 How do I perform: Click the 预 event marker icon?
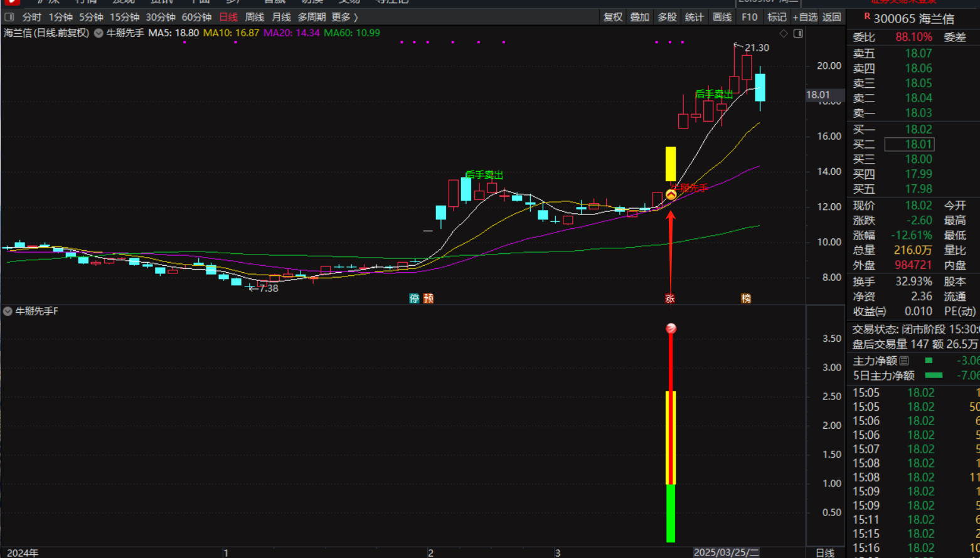(x=429, y=298)
